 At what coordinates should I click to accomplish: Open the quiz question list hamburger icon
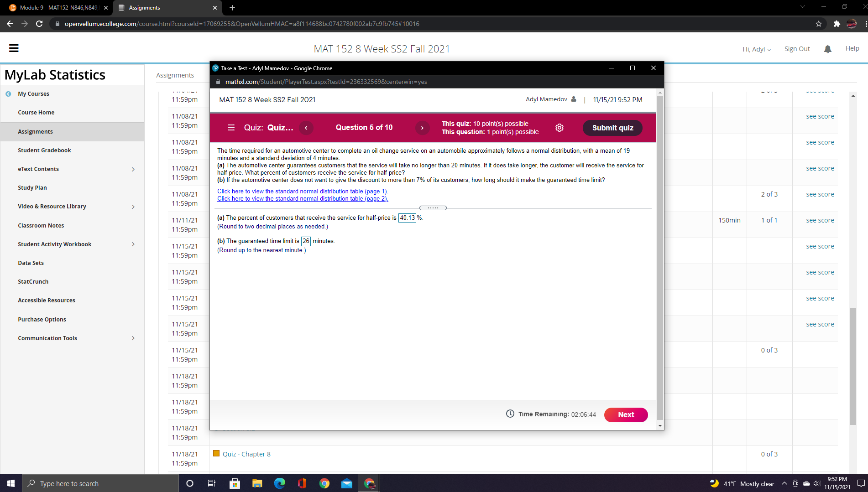(x=231, y=128)
